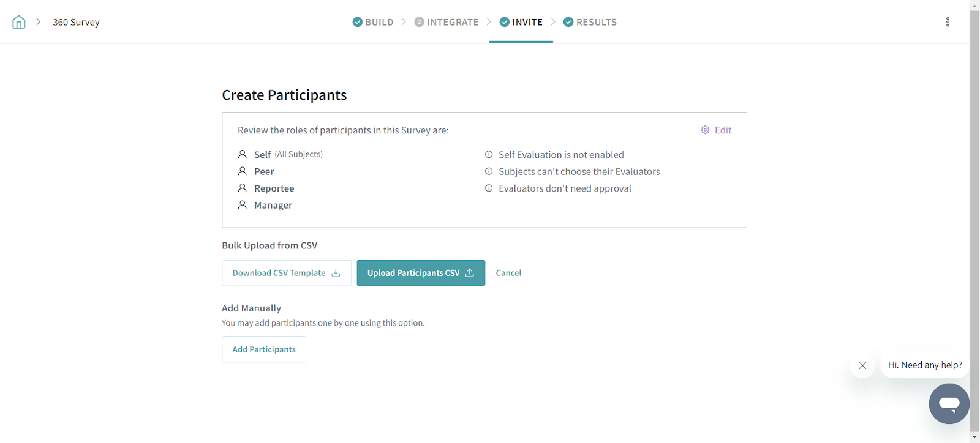Click the BUILD step checkmark icon
This screenshot has width=980, height=443.
[x=358, y=22]
